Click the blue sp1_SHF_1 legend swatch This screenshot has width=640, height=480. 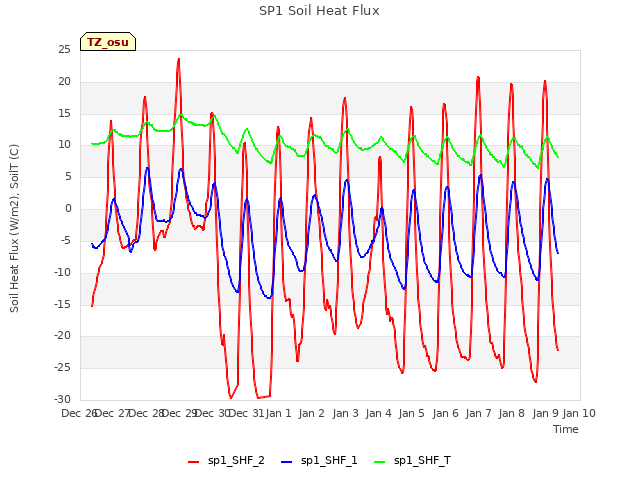[287, 462]
